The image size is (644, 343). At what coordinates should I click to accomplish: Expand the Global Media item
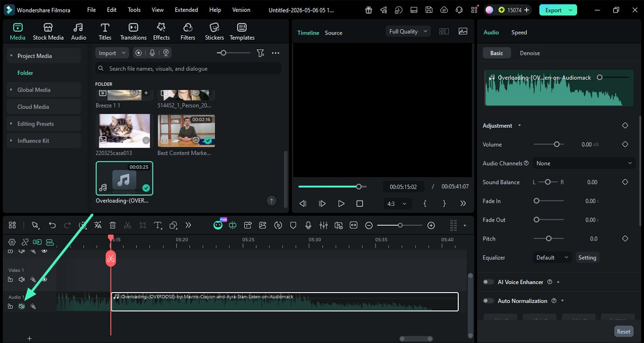coord(11,90)
